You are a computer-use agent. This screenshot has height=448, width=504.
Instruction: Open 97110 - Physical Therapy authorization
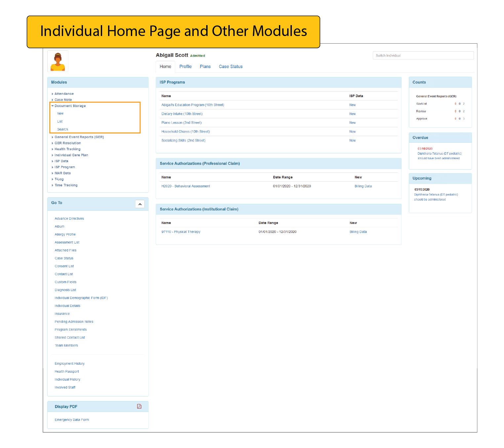[x=181, y=232]
